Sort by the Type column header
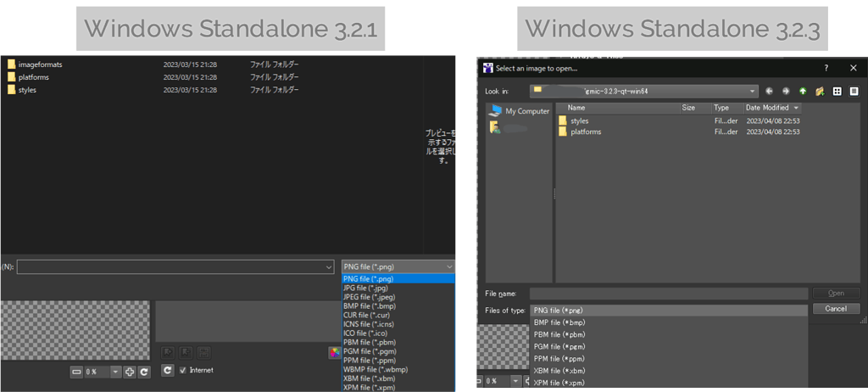Viewport: 868px width, 392px height. click(x=728, y=108)
